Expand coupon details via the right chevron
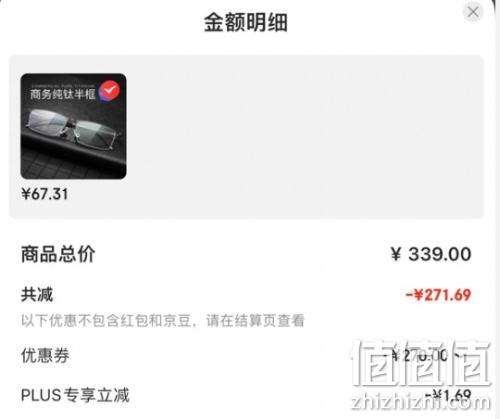Screen dimensions: 500x419 (460, 356)
